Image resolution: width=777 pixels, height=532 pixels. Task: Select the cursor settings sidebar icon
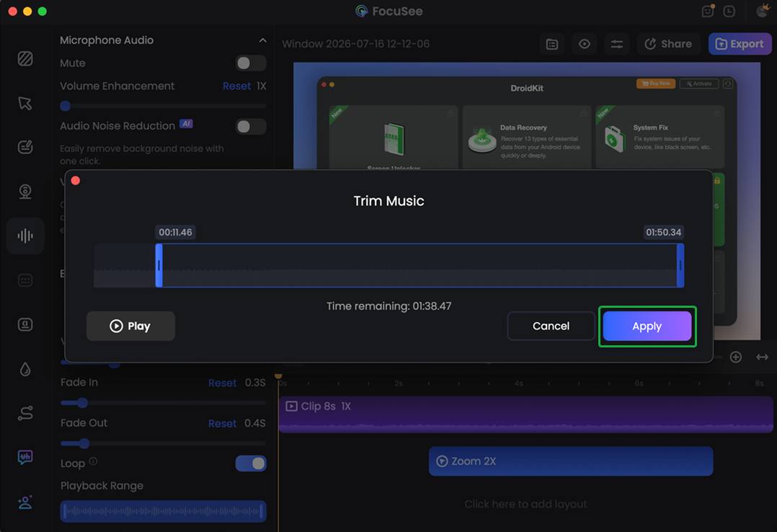(25, 103)
